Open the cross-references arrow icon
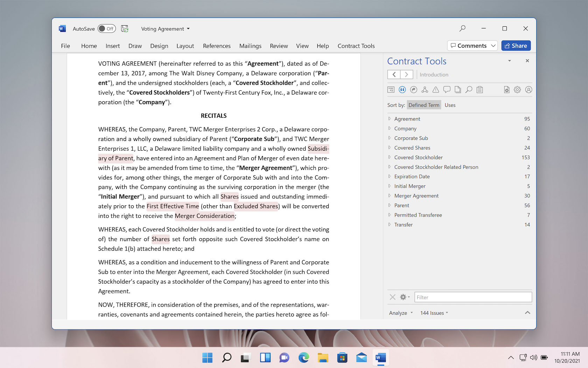This screenshot has height=368, width=588. point(413,90)
